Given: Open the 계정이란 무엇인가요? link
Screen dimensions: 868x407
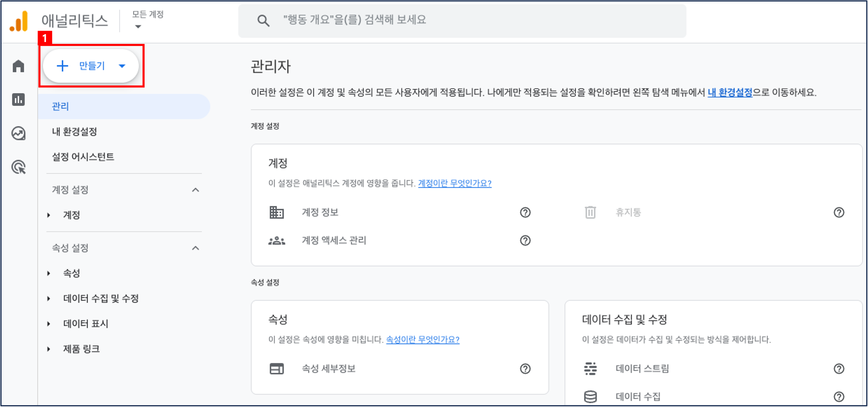Looking at the screenshot, I should (x=455, y=183).
